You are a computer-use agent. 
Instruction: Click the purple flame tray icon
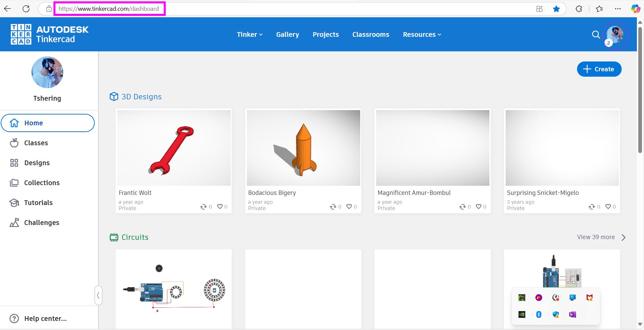point(539,298)
